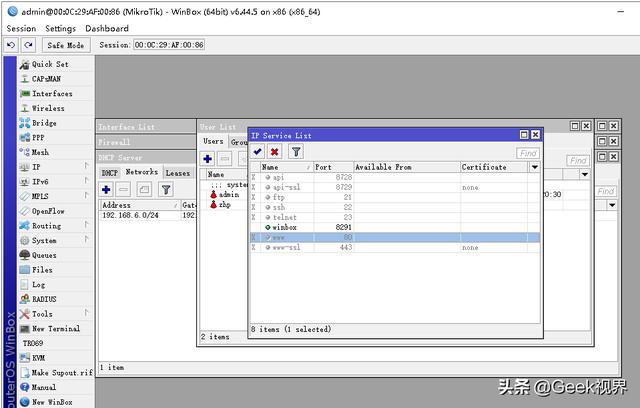
Task: Open column dropdown in User List window
Action: [585, 175]
